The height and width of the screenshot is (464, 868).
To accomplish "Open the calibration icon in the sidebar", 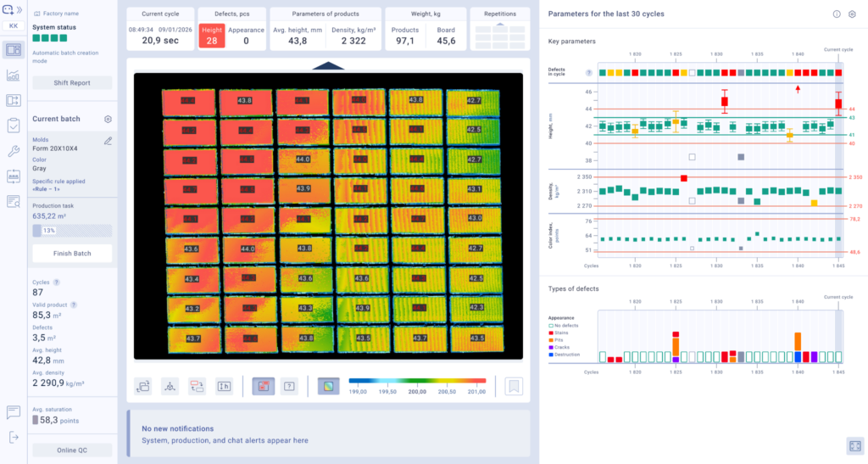I will (14, 176).
